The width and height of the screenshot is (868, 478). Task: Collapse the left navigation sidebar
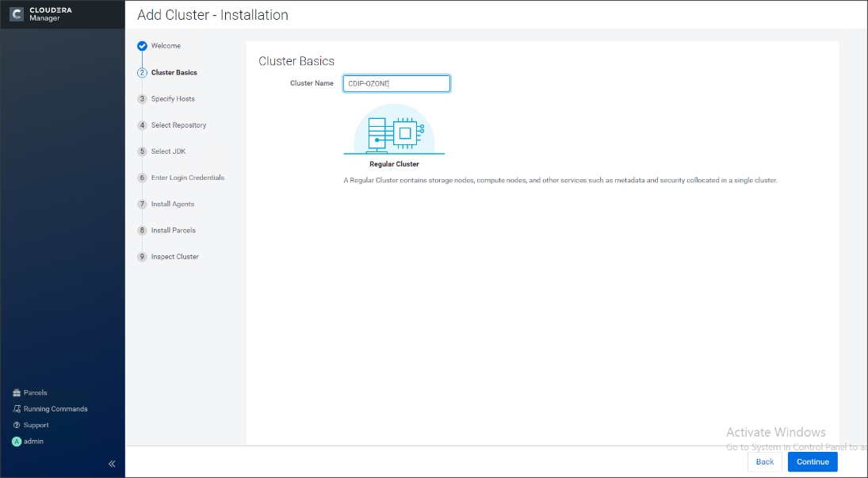click(x=112, y=463)
